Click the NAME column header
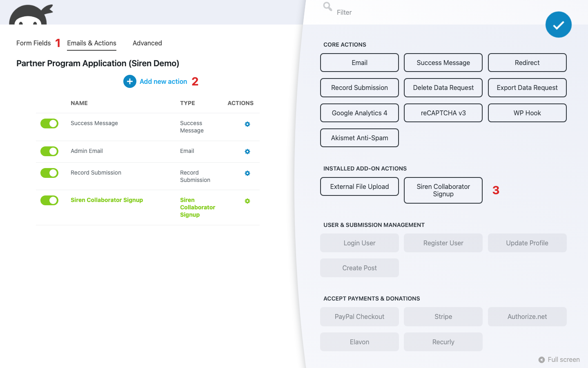This screenshot has height=368, width=588. (79, 103)
